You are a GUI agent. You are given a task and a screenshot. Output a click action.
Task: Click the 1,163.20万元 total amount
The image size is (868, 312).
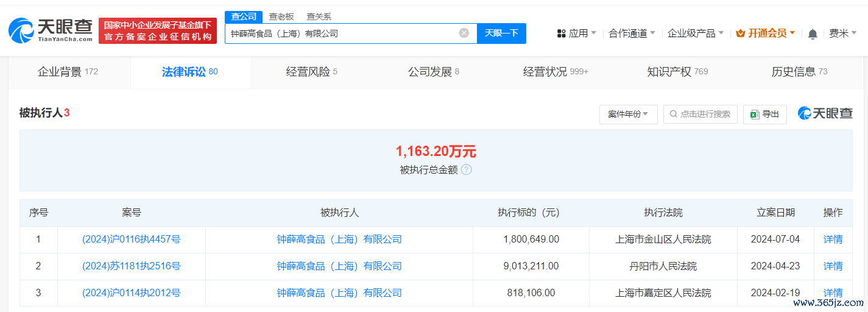click(436, 151)
